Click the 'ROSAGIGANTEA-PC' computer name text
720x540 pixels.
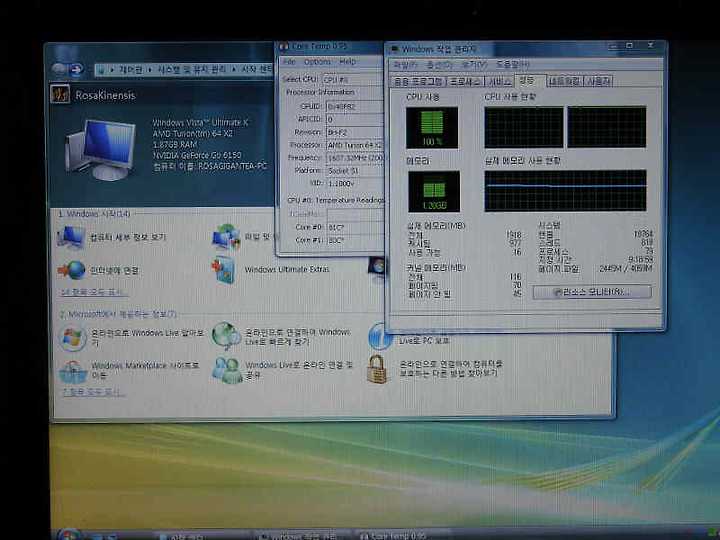(232, 166)
